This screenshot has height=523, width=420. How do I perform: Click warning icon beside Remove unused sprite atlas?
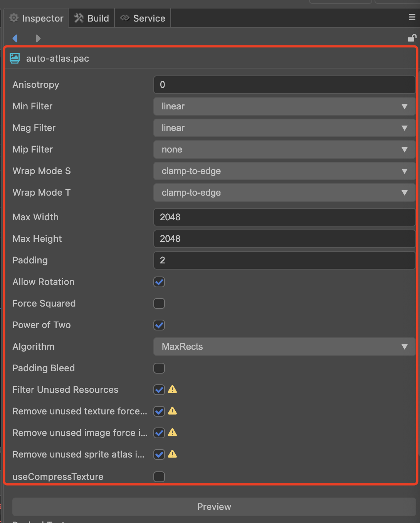tap(173, 454)
